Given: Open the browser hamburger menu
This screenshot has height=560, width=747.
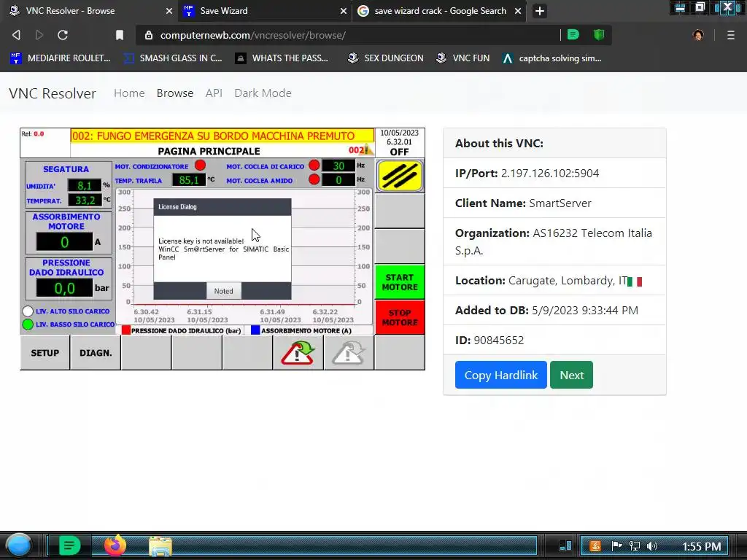Looking at the screenshot, I should pyautogui.click(x=730, y=35).
